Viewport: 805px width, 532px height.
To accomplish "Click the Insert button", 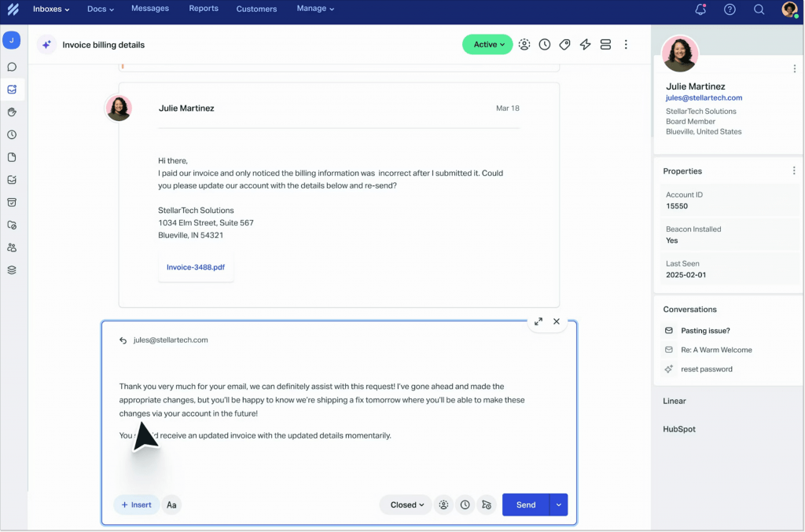I will [136, 504].
